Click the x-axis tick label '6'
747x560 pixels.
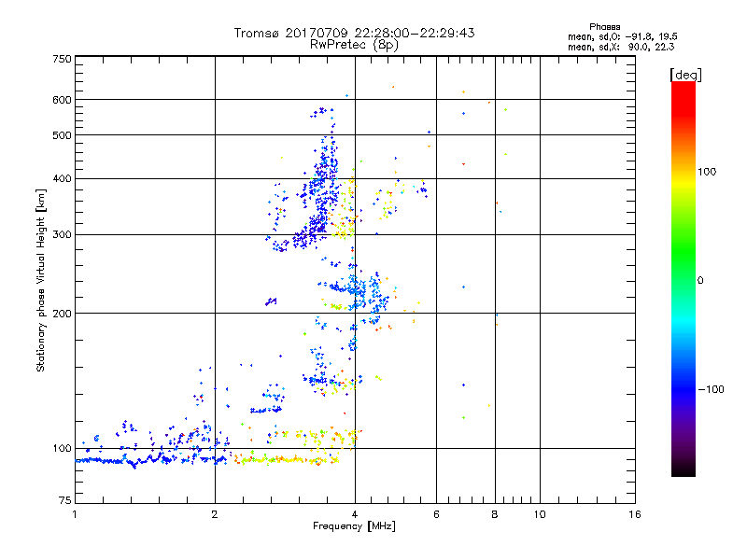436,514
